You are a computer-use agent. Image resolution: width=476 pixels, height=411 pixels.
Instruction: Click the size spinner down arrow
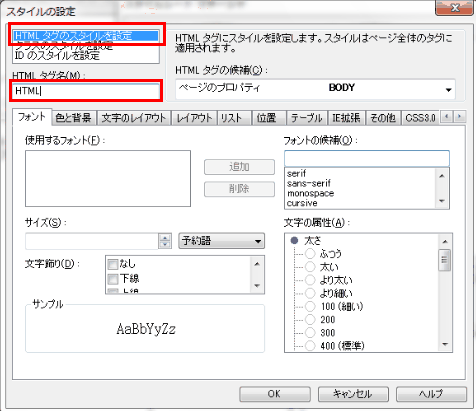point(165,245)
